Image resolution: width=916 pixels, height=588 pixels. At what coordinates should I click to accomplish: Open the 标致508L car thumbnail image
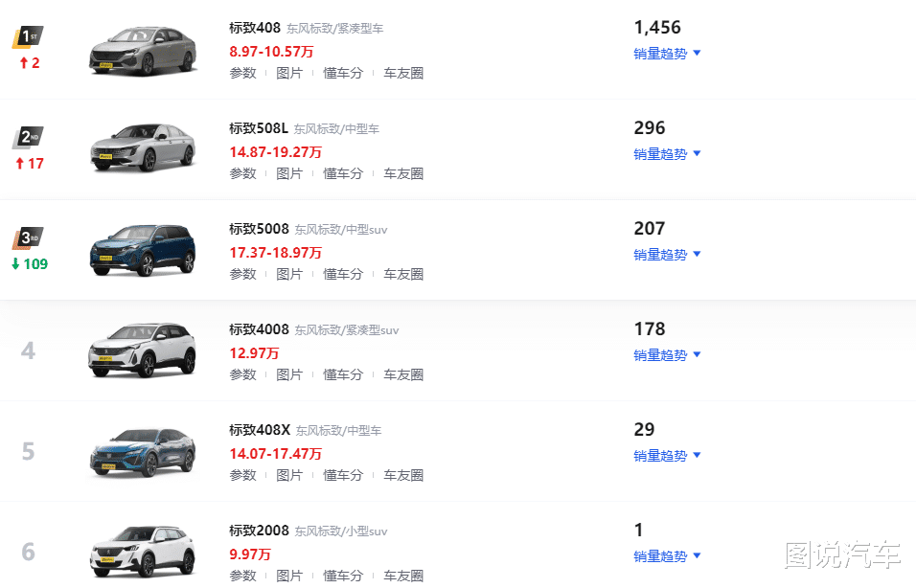[x=143, y=147]
